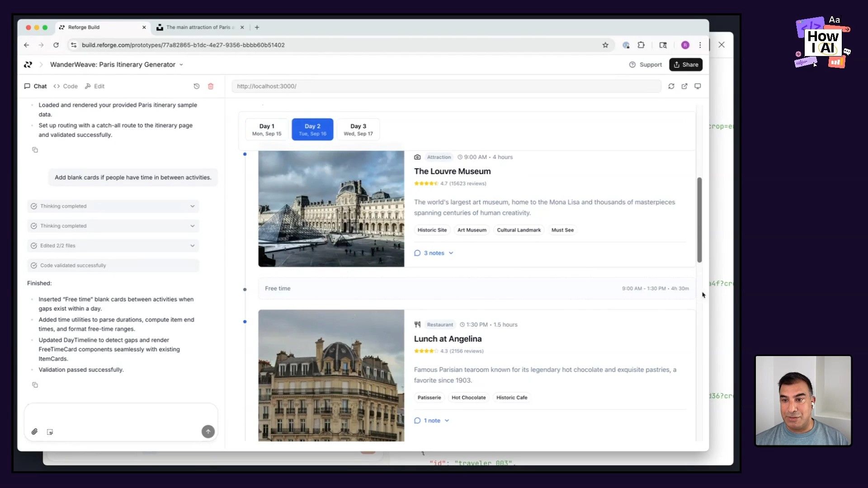Screen dimensions: 868x488
Task: Bookmark this page with star icon
Action: [605, 45]
